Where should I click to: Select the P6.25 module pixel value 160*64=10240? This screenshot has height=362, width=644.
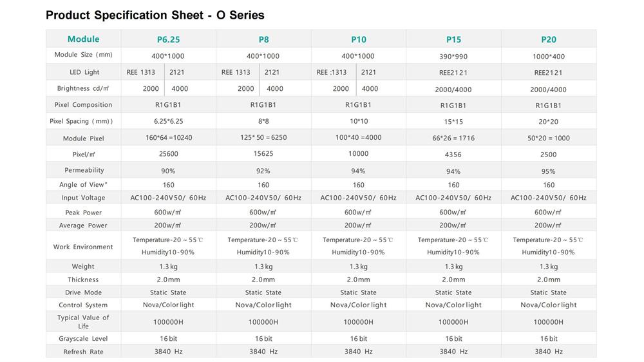pos(169,138)
